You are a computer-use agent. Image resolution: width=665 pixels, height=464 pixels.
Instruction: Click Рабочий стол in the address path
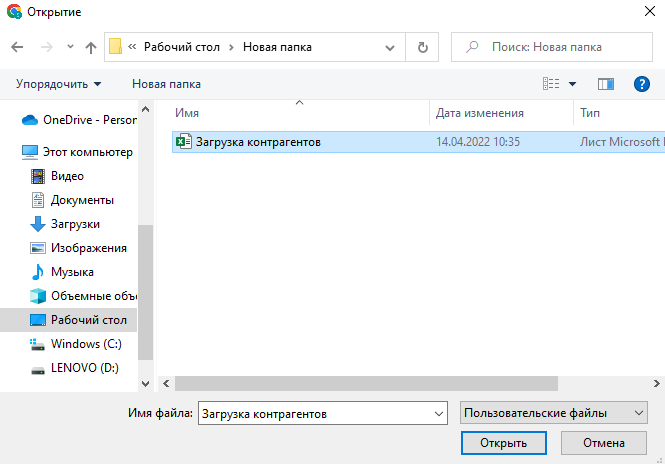pos(185,47)
